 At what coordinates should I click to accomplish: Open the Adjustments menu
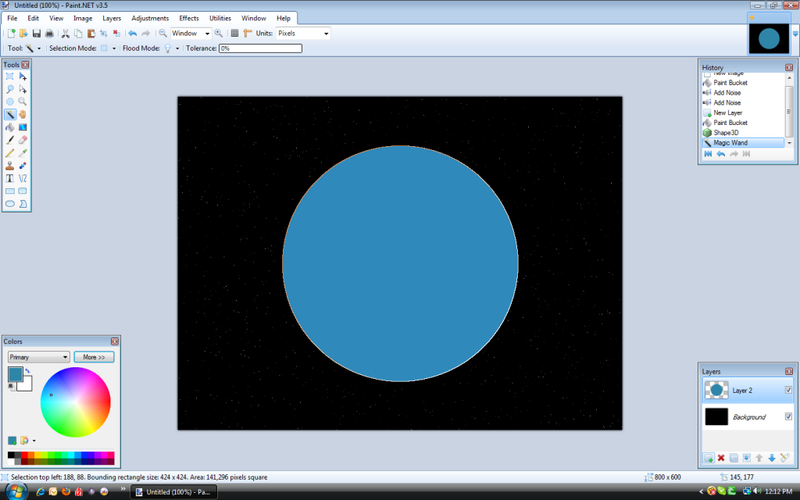pyautogui.click(x=149, y=18)
